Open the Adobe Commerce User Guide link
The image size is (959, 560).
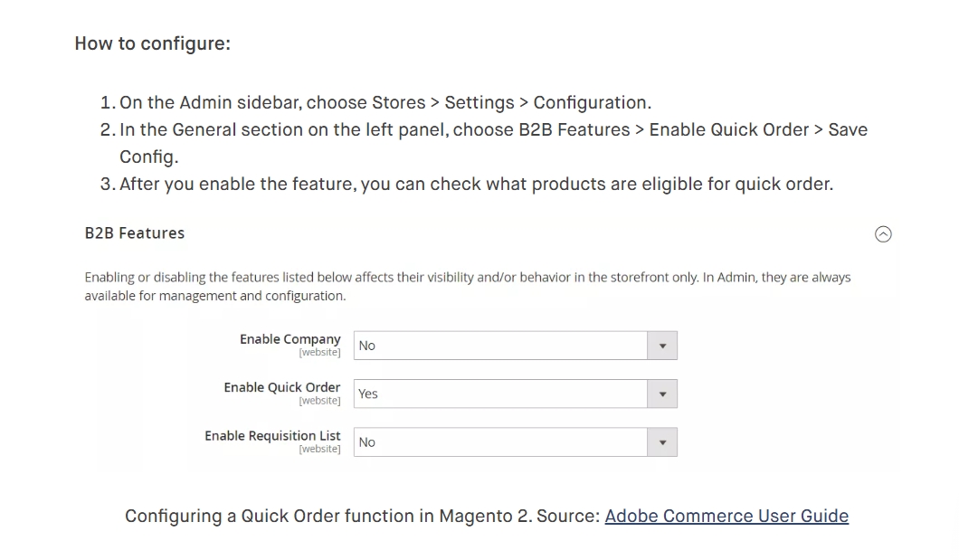pos(726,516)
